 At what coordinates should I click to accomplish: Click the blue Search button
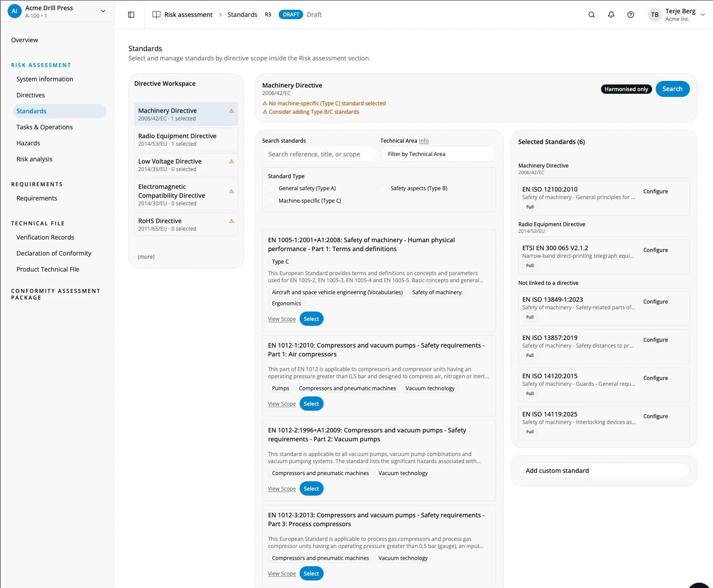pos(673,89)
